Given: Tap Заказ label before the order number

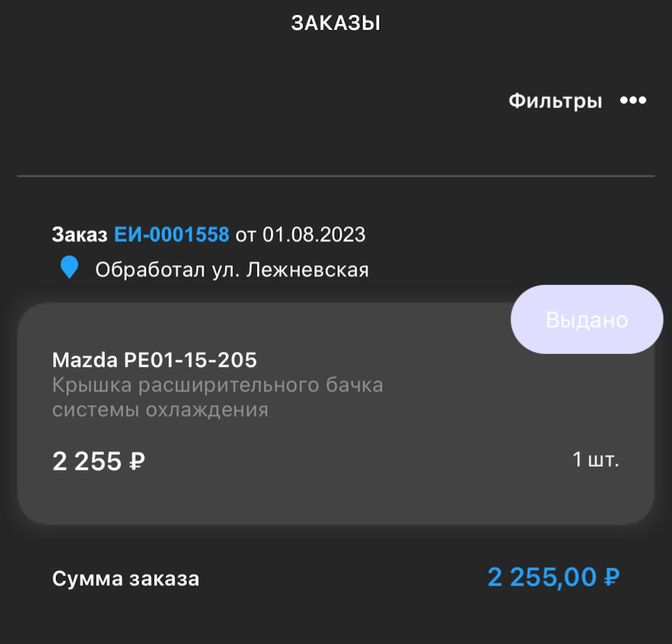Looking at the screenshot, I should pyautogui.click(x=79, y=235).
